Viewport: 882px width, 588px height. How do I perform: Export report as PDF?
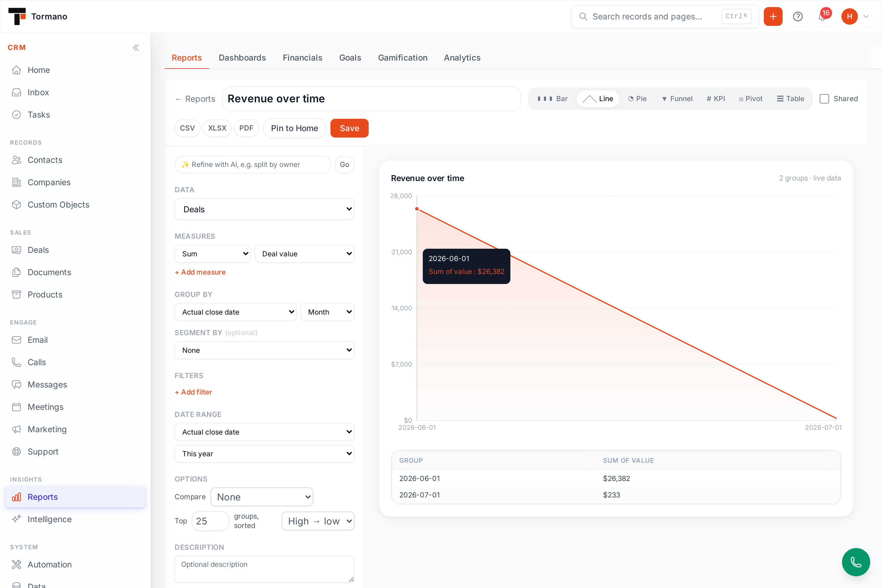(246, 128)
